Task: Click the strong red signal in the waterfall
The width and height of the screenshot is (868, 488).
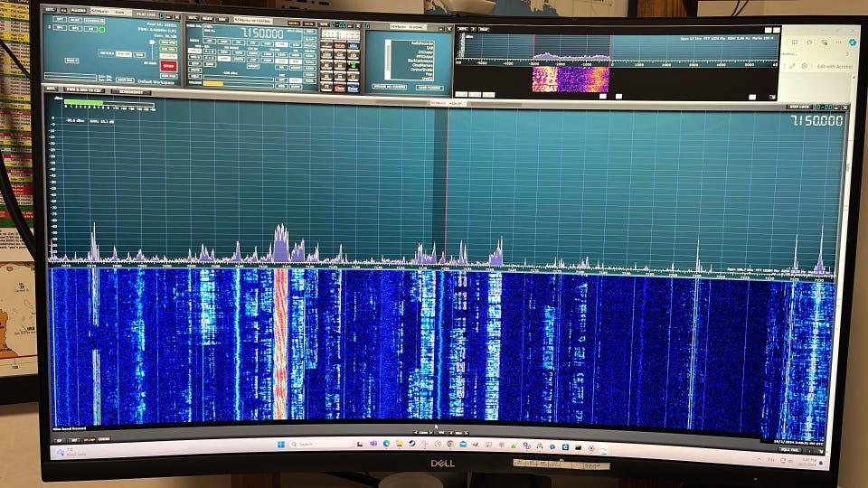Action: tap(280, 343)
